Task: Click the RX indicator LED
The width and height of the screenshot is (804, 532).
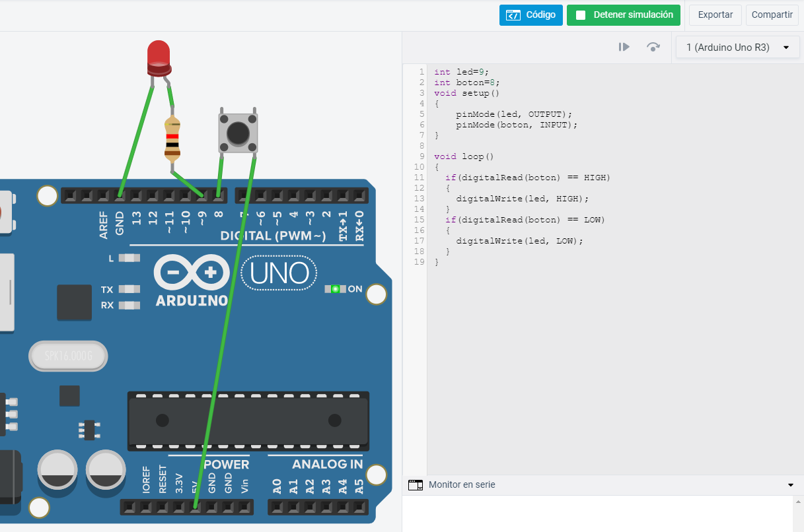Action: [x=129, y=305]
